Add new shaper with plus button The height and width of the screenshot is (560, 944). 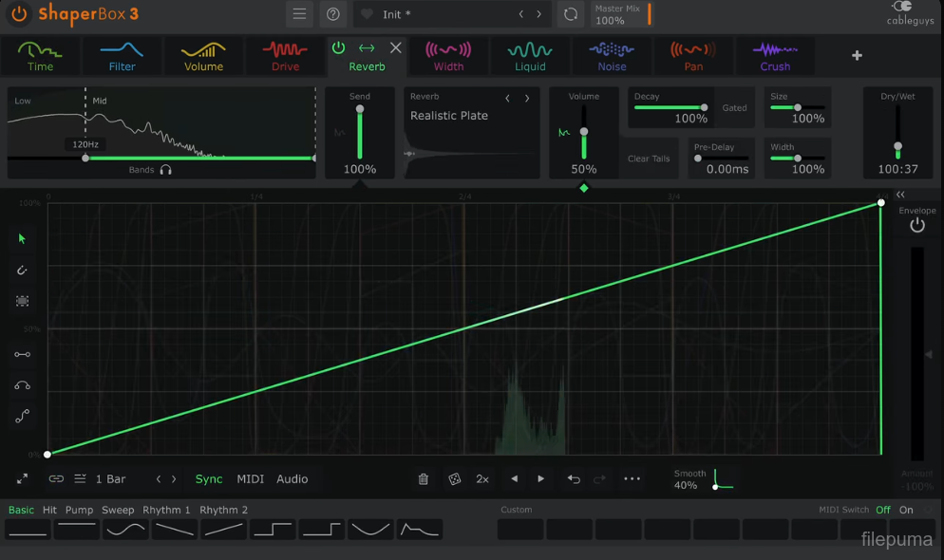(857, 56)
